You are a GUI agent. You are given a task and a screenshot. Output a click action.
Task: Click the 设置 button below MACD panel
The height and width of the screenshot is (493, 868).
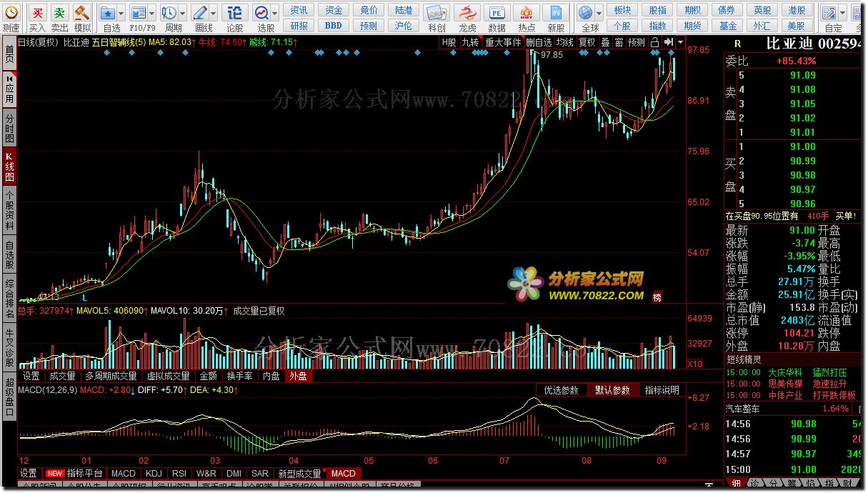(29, 473)
